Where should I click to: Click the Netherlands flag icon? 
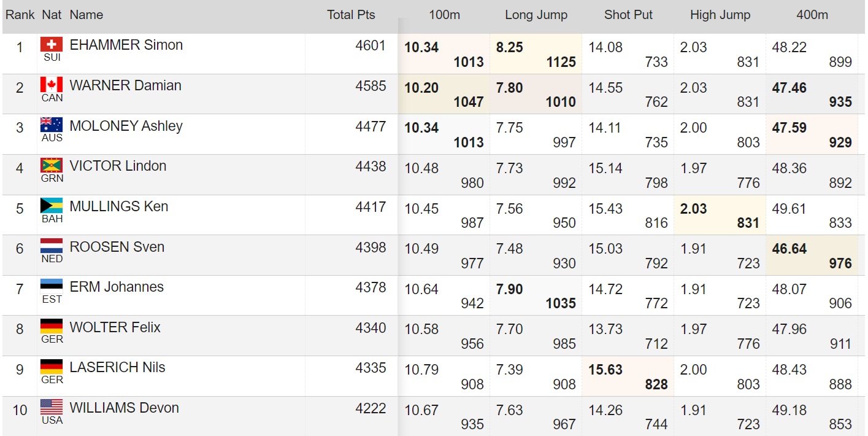(52, 246)
